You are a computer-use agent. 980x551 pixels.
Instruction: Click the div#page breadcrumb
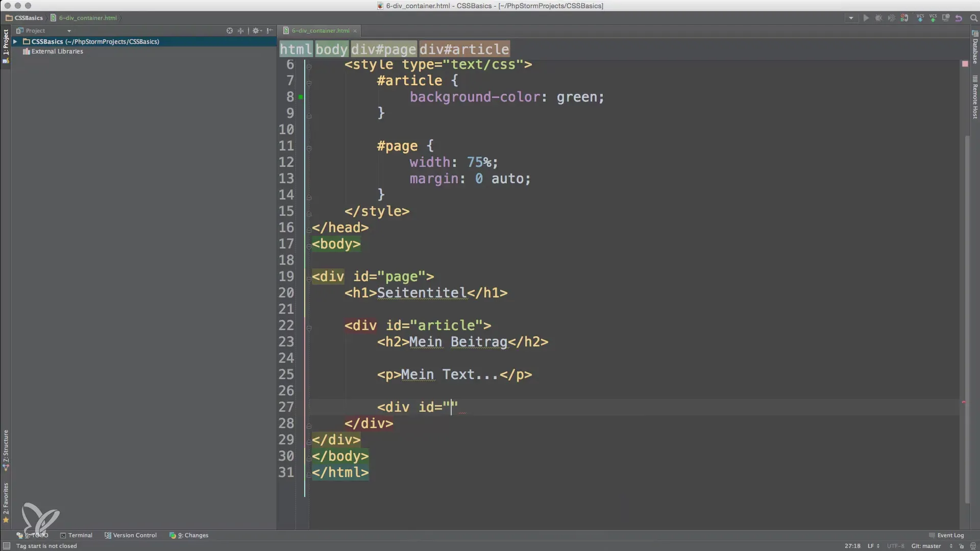384,49
